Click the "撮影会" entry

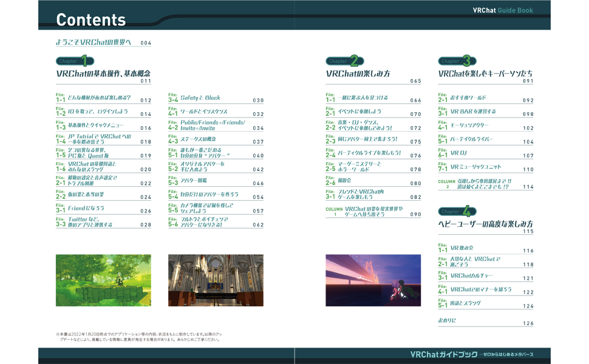[344, 181]
